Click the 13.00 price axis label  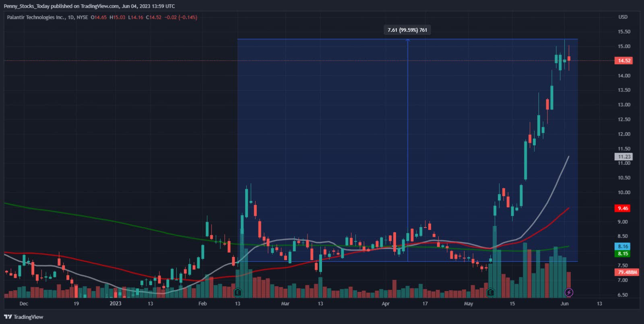[624, 105]
